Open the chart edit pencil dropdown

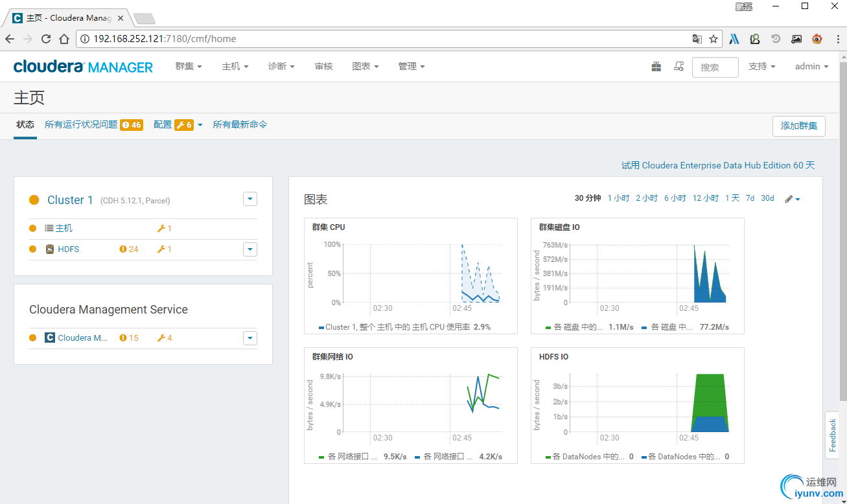click(793, 199)
